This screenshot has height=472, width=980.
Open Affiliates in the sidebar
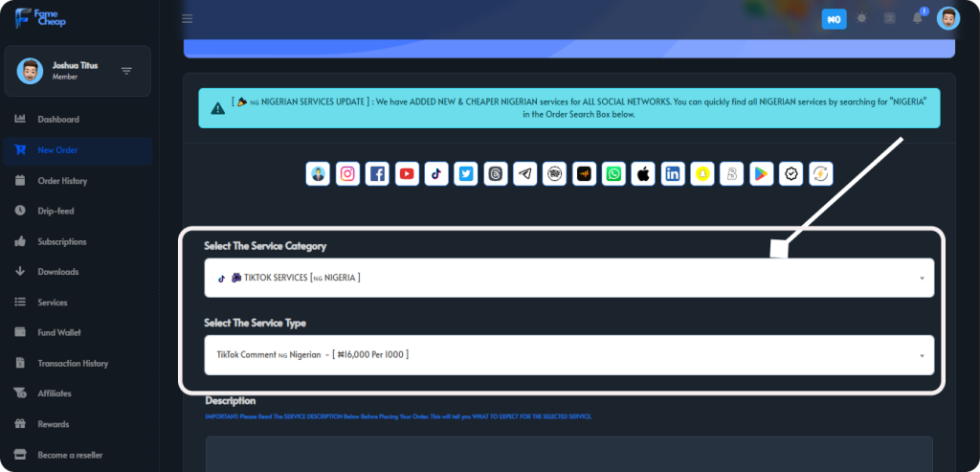click(78, 393)
